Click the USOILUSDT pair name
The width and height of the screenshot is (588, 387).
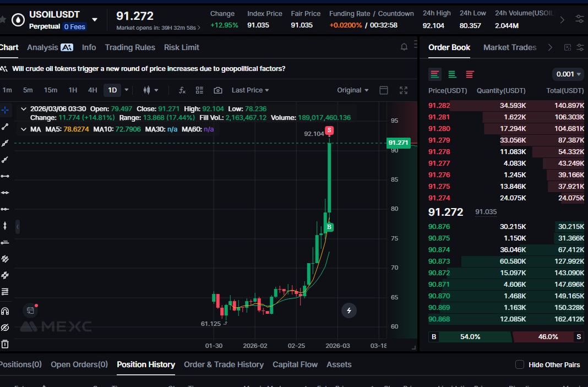53,14
